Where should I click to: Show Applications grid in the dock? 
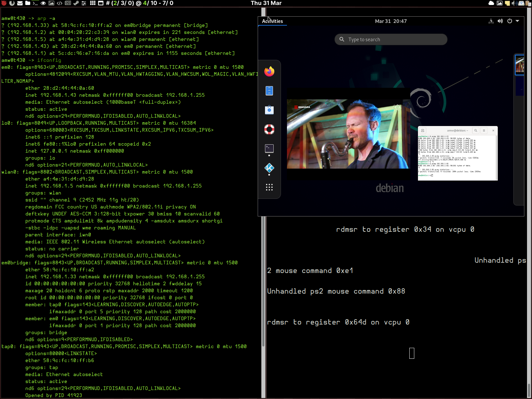point(269,187)
